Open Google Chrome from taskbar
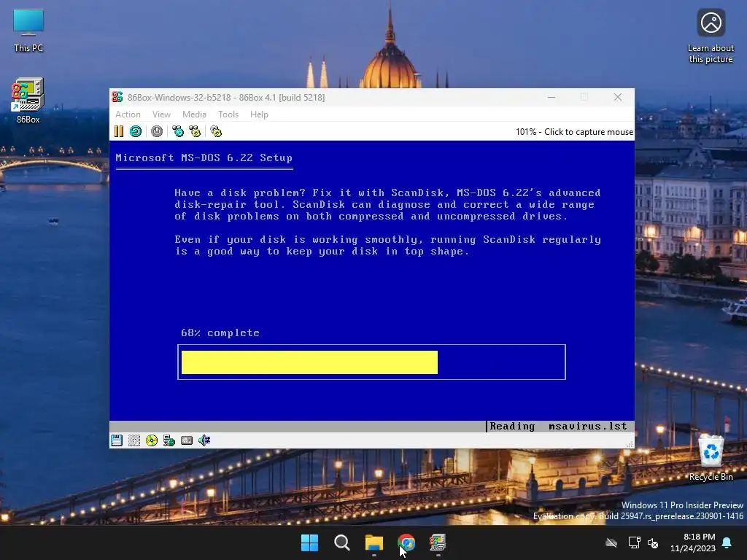 click(406, 542)
